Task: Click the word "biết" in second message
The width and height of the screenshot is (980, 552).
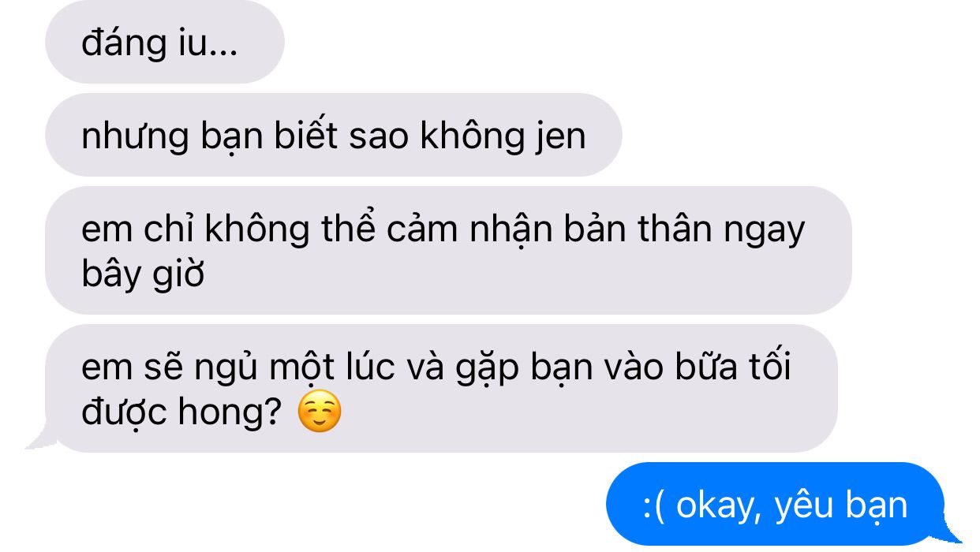Action: (307, 136)
